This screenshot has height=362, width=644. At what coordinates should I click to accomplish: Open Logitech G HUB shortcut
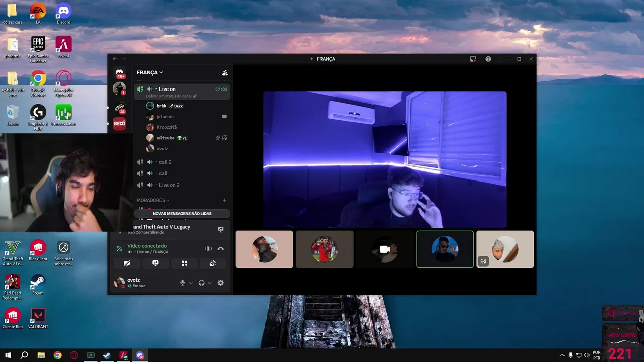pos(38,117)
